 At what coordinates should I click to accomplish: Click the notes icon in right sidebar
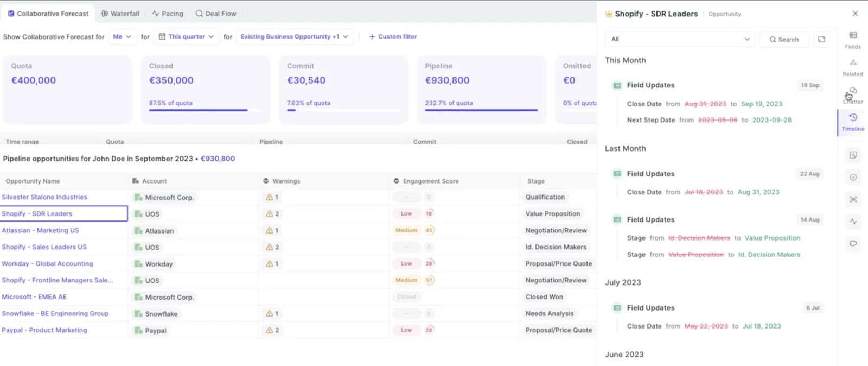click(853, 155)
